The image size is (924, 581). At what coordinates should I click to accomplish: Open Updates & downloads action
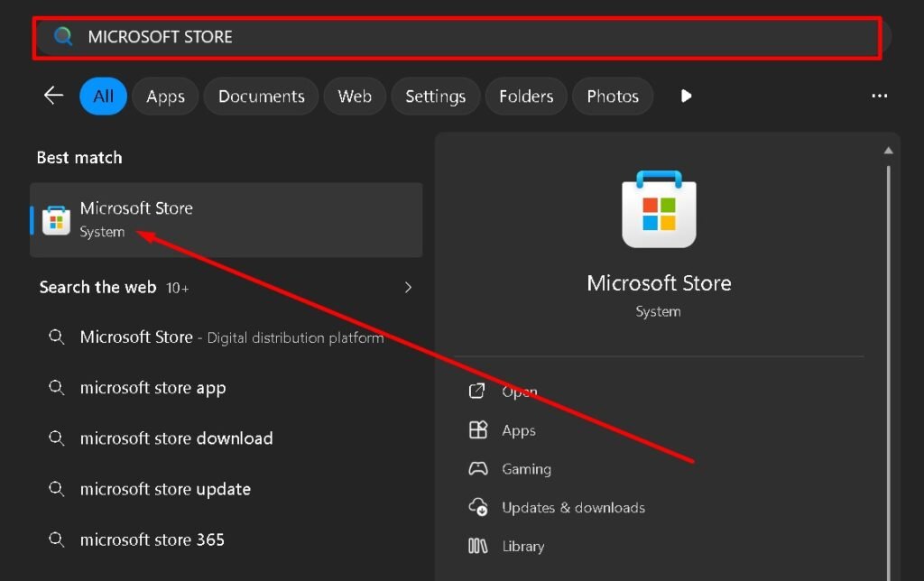573,507
